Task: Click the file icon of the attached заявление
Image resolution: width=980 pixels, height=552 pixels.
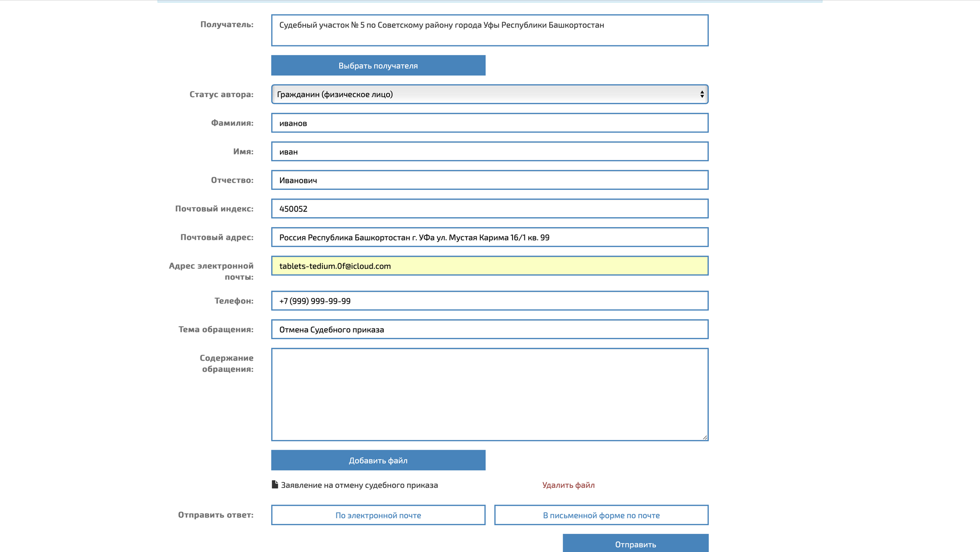Action: coord(275,485)
